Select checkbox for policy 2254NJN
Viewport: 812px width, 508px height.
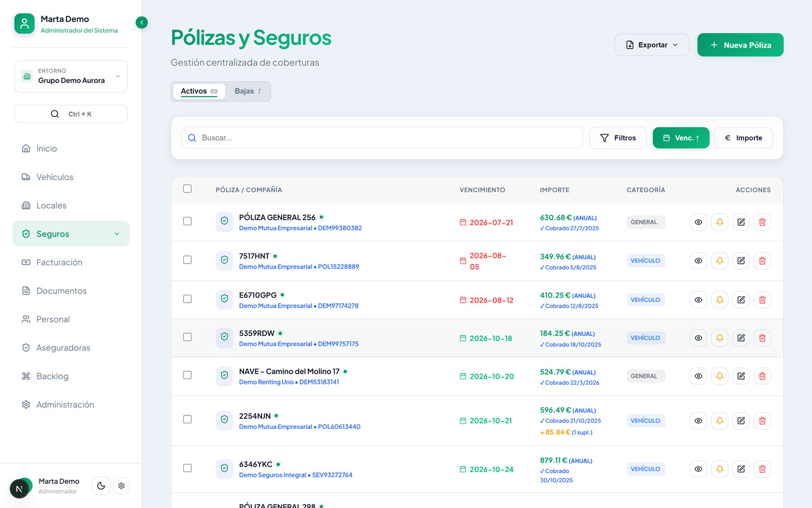click(x=187, y=419)
